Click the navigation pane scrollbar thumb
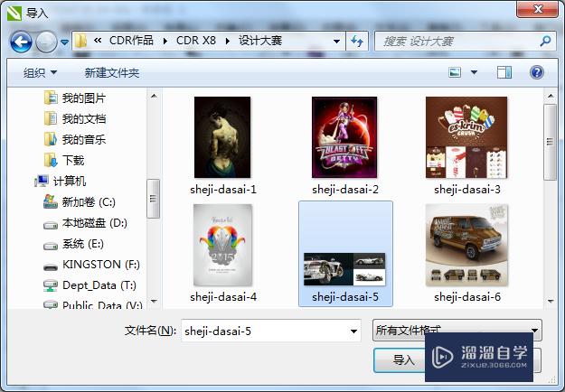 click(154, 199)
